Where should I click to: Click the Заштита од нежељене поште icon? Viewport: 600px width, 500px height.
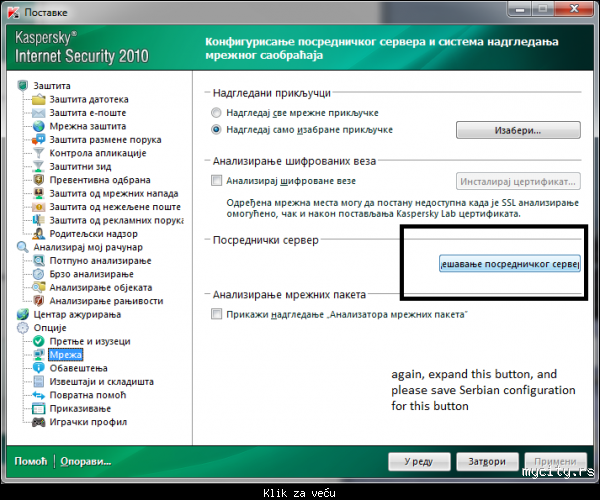click(39, 207)
